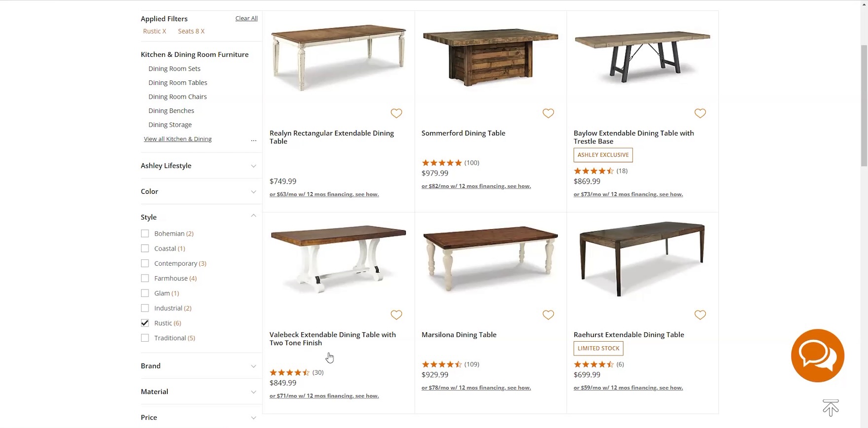The image size is (868, 428).
Task: Go to the Dining Benches category
Action: click(171, 111)
